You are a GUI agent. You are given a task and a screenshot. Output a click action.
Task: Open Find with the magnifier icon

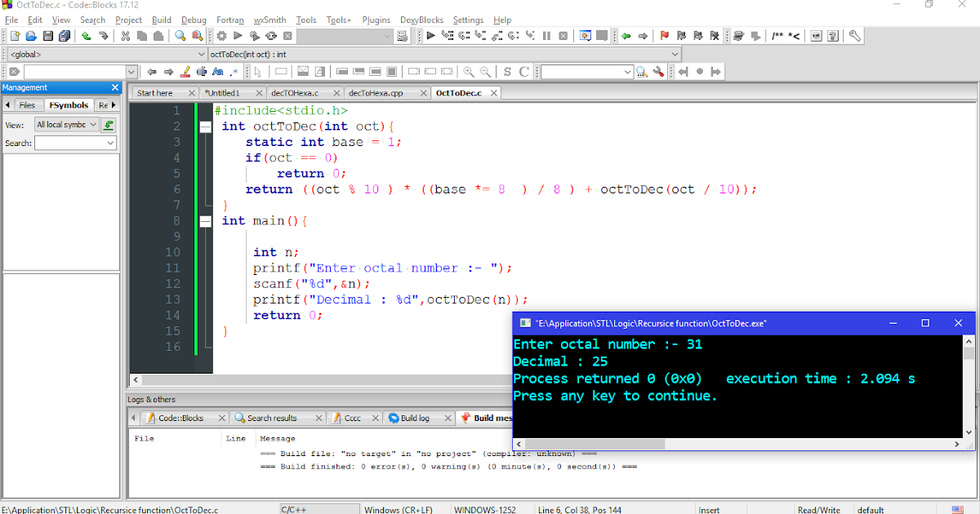coord(180,35)
